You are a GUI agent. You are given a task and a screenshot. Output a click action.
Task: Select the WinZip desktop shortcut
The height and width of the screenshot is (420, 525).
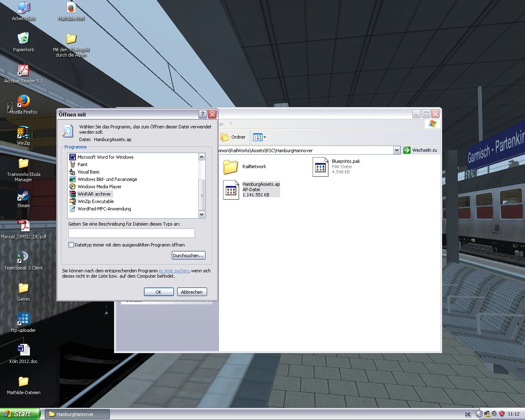point(24,136)
